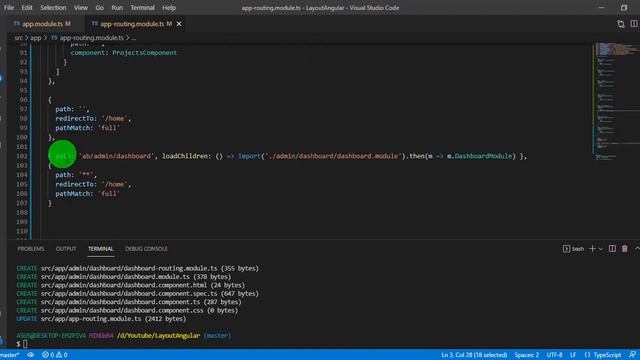Image resolution: width=640 pixels, height=360 pixels.
Task: Open the new terminal launch profile dropdown
Action: pyautogui.click(x=601, y=249)
